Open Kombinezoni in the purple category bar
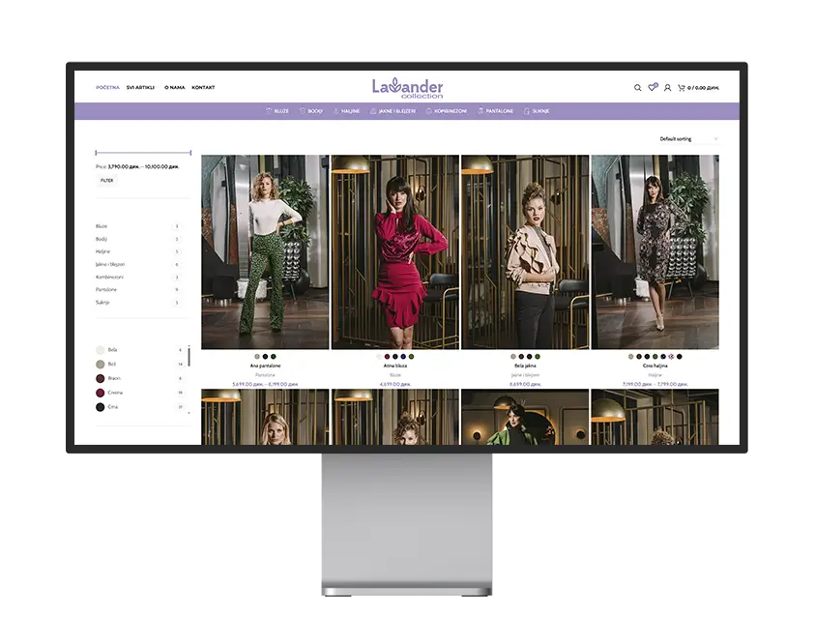Viewport: 815px width, 644px height. 447,110
